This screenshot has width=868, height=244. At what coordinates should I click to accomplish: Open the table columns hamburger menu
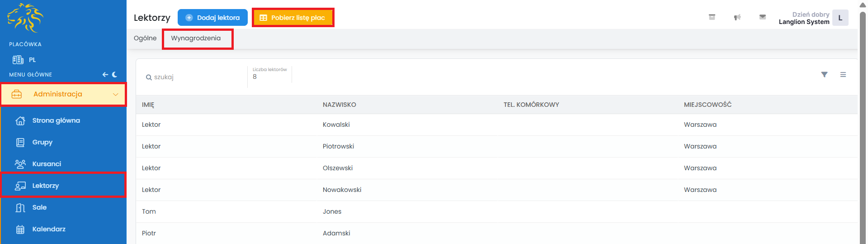(843, 75)
